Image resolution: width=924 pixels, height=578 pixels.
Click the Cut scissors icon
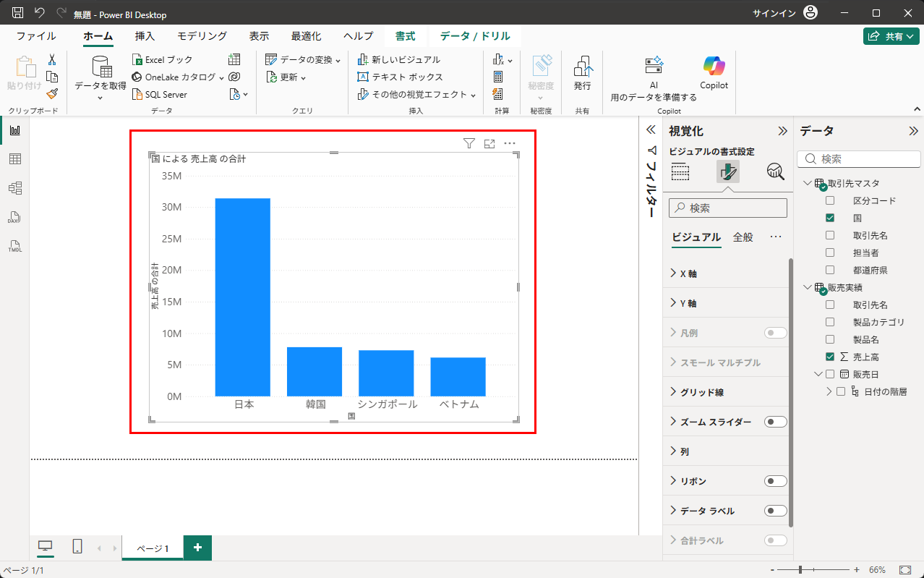point(52,59)
